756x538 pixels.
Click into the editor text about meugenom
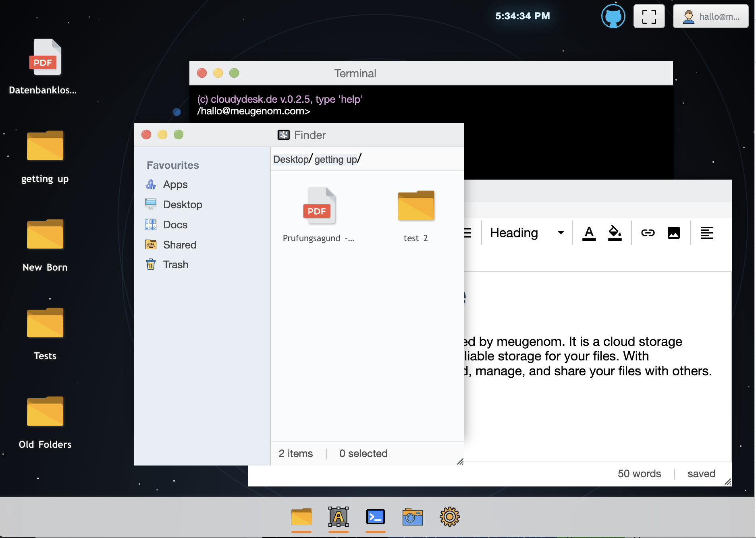[x=588, y=356]
